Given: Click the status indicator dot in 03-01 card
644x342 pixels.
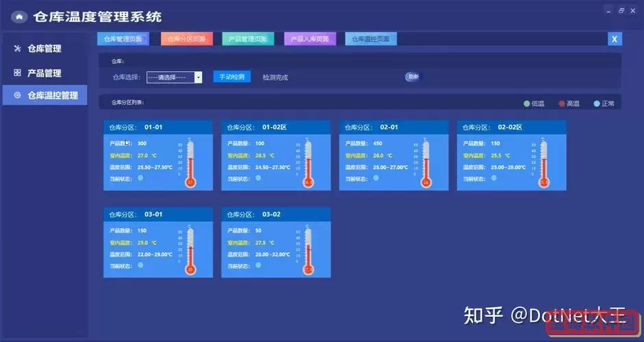Looking at the screenshot, I should pyautogui.click(x=140, y=265).
